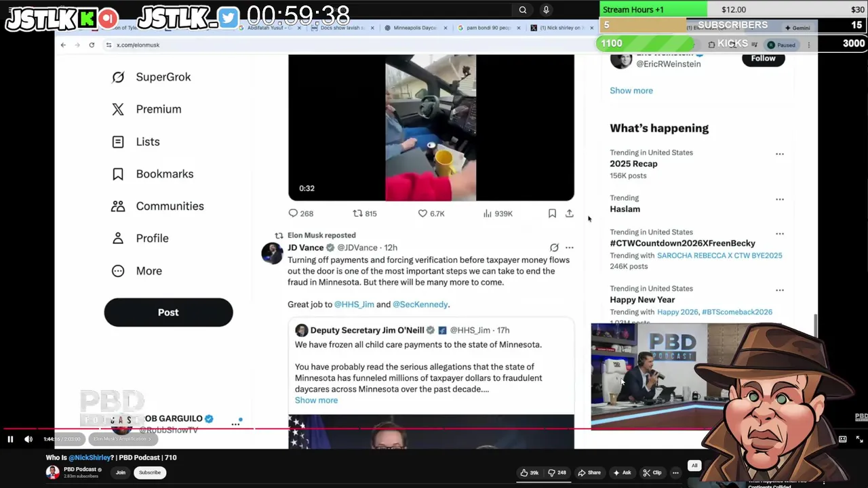868x488 pixels.
Task: Follow Eric Weinstein
Action: [x=763, y=58]
